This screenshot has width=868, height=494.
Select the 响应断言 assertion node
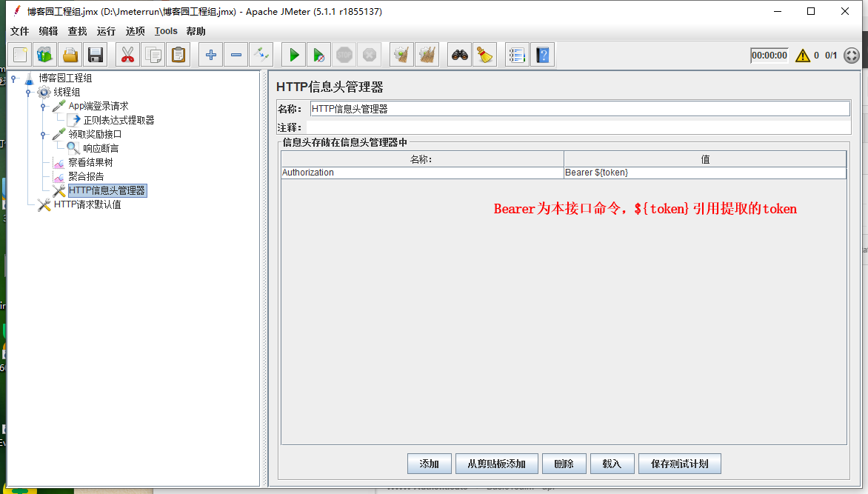click(100, 148)
